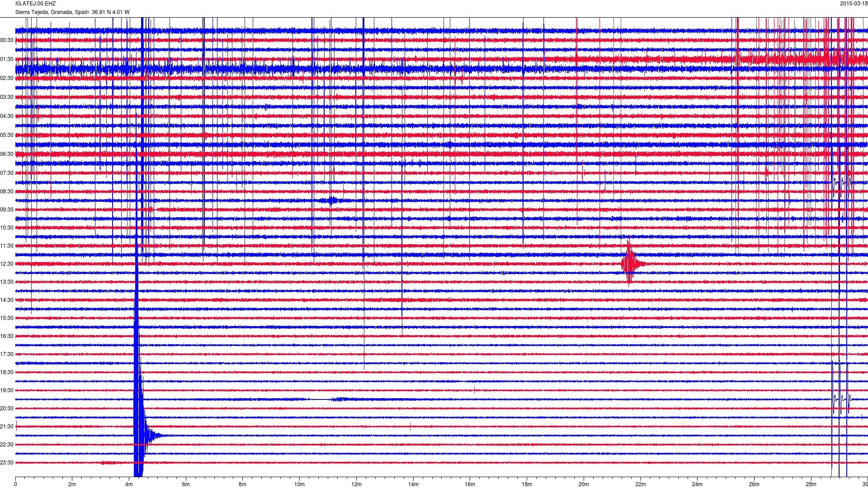Click the blue wiggle near 29m by the 08:00 row
868x488 pixels.
[842, 182]
